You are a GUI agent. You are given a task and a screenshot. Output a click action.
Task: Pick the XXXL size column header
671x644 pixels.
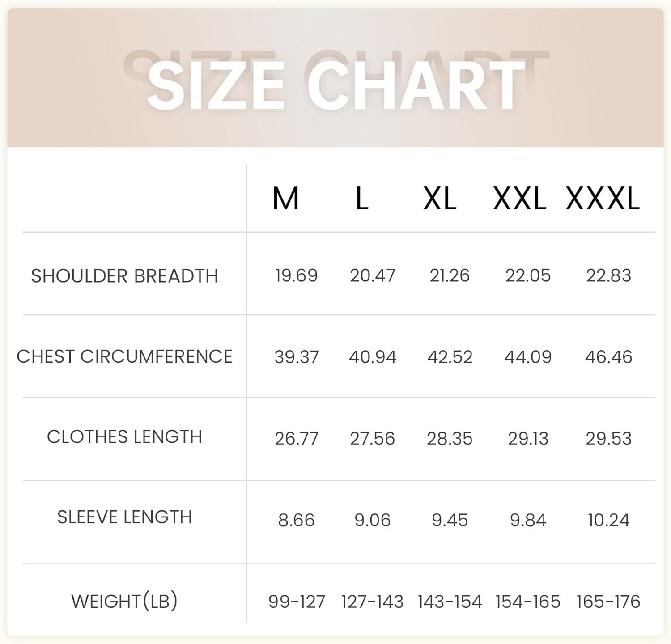coord(603,199)
